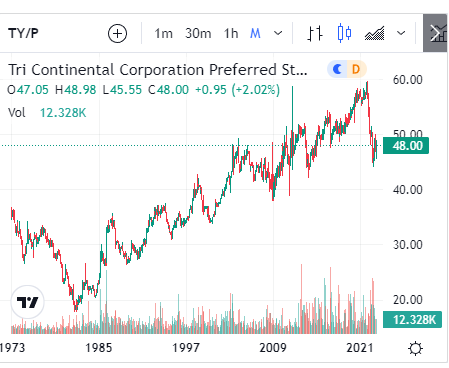The image size is (449, 368).
Task: Switch to the bars chart style icon
Action: [315, 33]
